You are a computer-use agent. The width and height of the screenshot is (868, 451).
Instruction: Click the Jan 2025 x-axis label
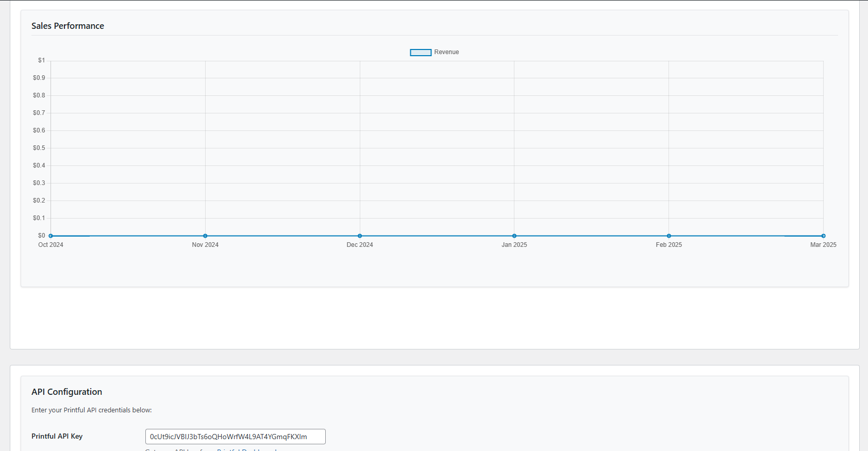pos(514,245)
